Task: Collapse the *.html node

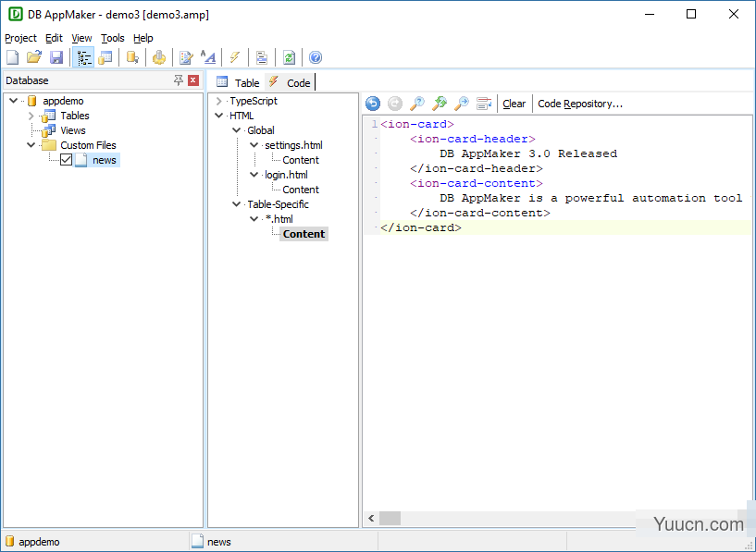Action: (254, 219)
